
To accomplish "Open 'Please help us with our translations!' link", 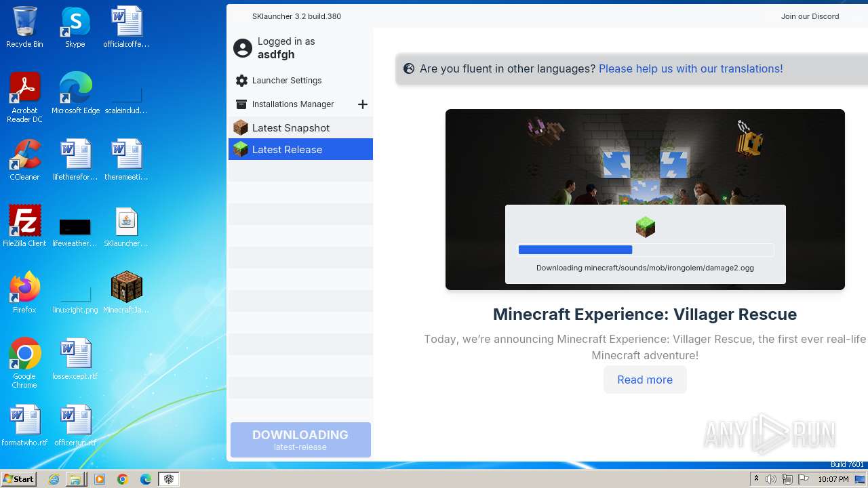I will 690,68.
